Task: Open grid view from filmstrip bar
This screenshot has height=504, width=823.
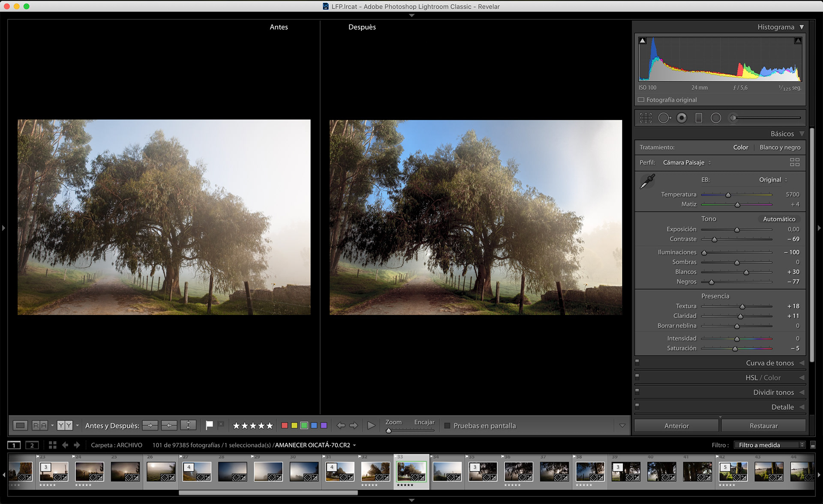Action: 53,445
